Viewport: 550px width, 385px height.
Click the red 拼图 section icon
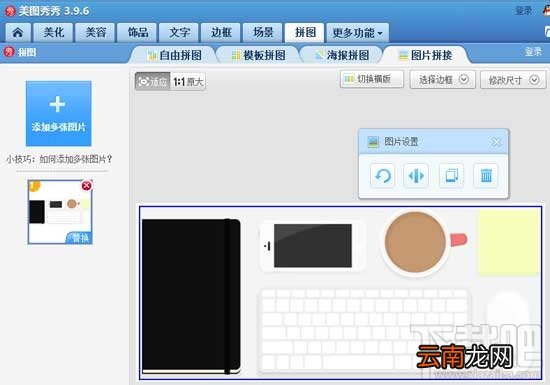coord(9,52)
